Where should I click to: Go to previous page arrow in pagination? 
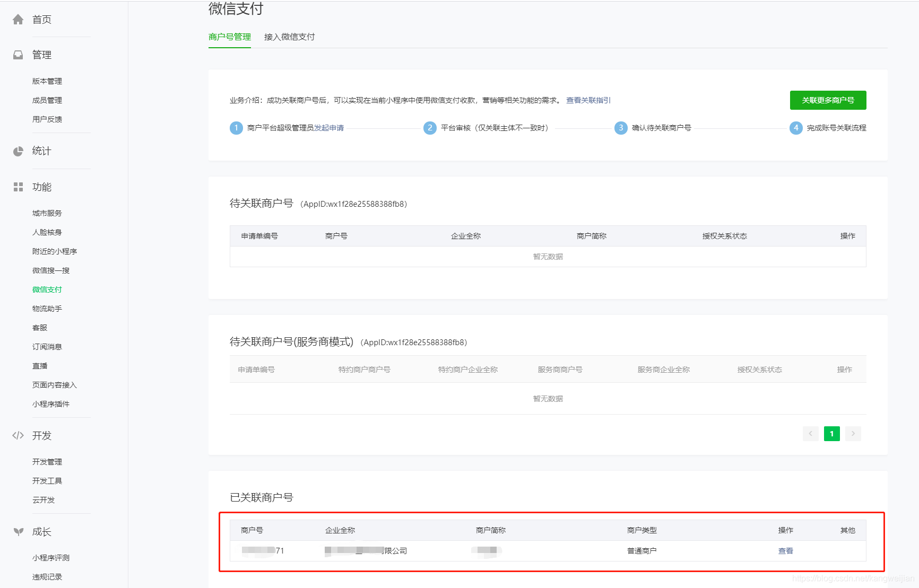[810, 434]
